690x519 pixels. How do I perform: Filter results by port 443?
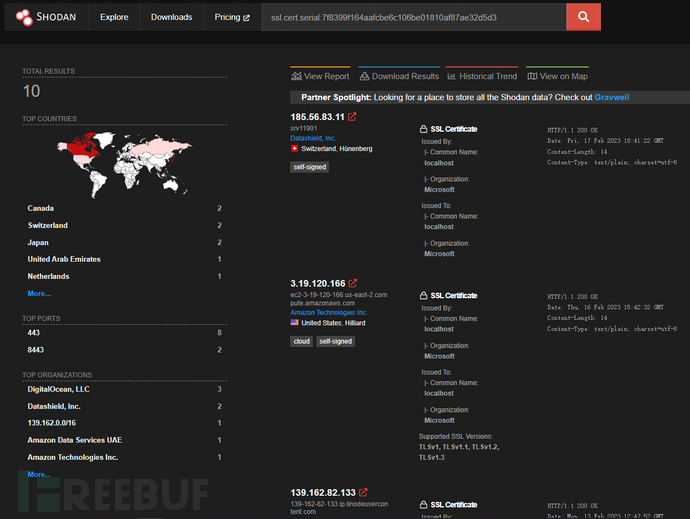point(34,332)
